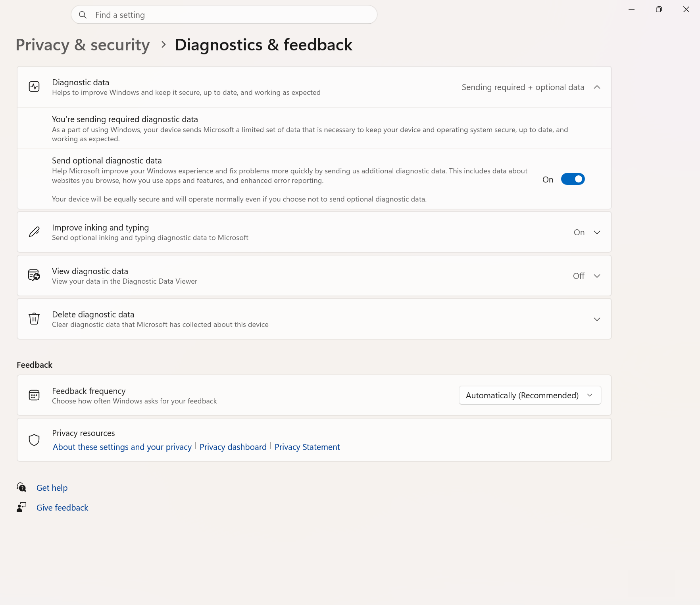Click the On status of Improve inking and typing
This screenshot has width=700, height=605.
(x=579, y=232)
